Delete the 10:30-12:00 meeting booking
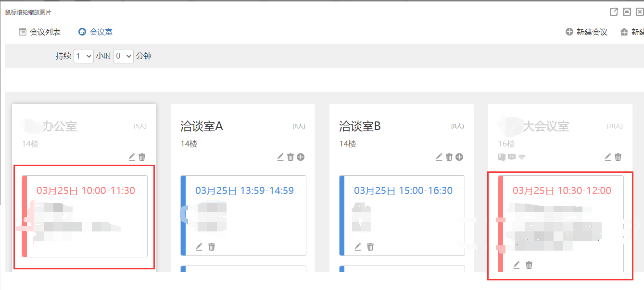The height and width of the screenshot is (290, 644). 529,265
